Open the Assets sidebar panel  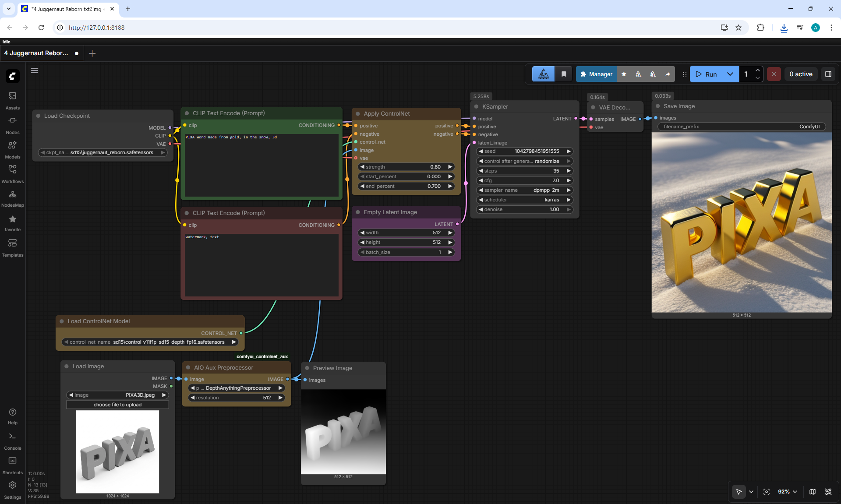click(x=12, y=100)
